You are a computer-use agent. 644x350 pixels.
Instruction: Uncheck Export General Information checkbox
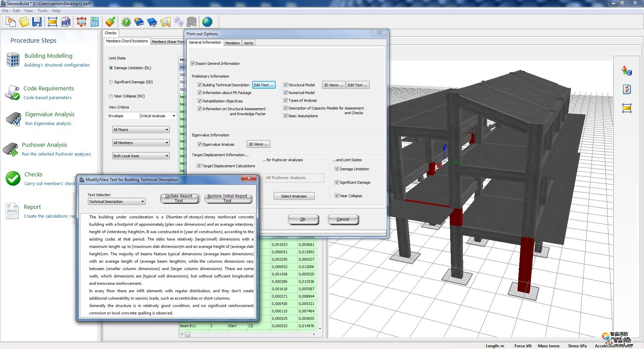193,63
